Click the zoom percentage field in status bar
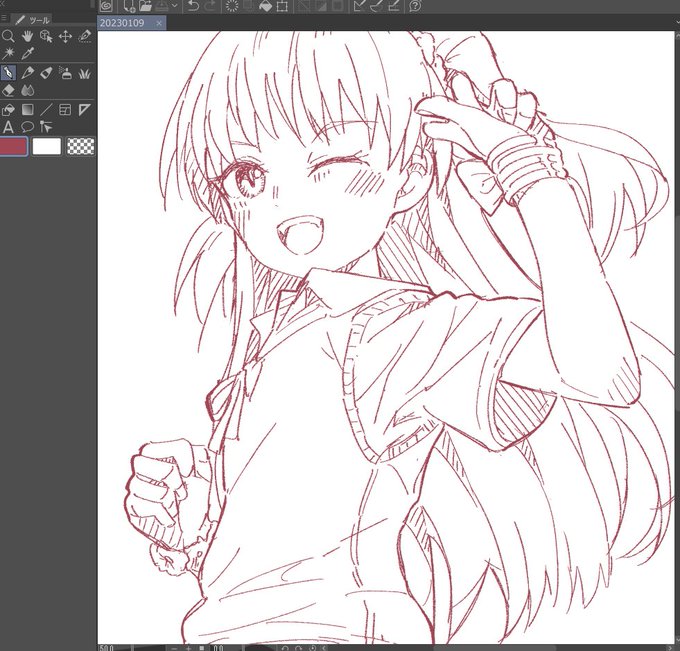The image size is (680, 651). pyautogui.click(x=114, y=648)
